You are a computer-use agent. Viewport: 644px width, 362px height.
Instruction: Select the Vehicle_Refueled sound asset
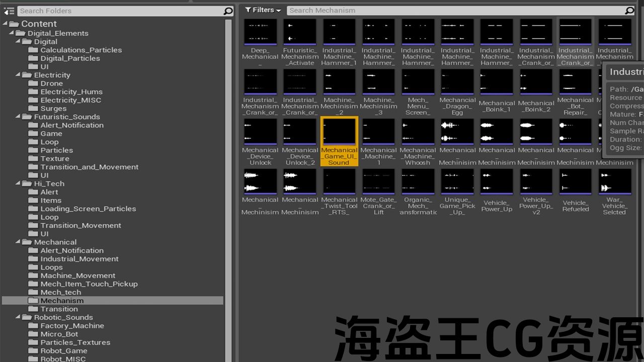[x=575, y=186]
